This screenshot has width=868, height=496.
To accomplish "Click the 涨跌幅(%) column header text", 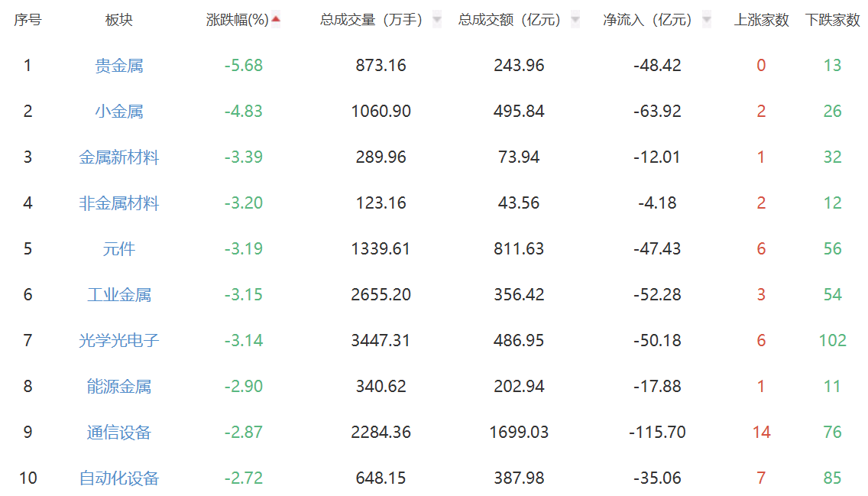I will point(237,21).
